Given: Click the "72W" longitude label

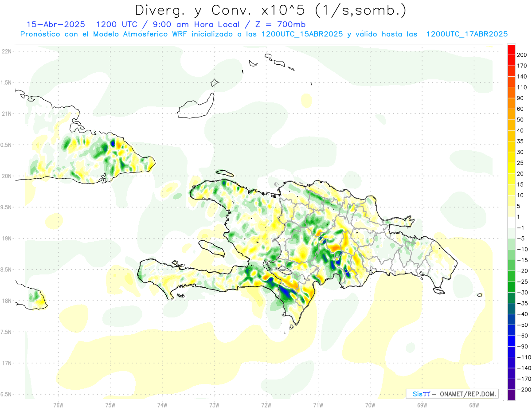Looking at the screenshot, I should coord(266,405).
